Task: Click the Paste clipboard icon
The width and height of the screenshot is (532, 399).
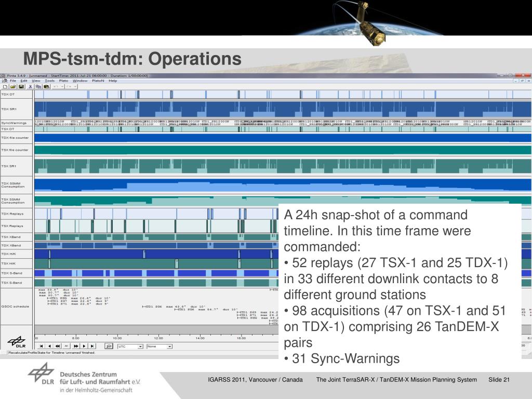Action: pyautogui.click(x=46, y=87)
